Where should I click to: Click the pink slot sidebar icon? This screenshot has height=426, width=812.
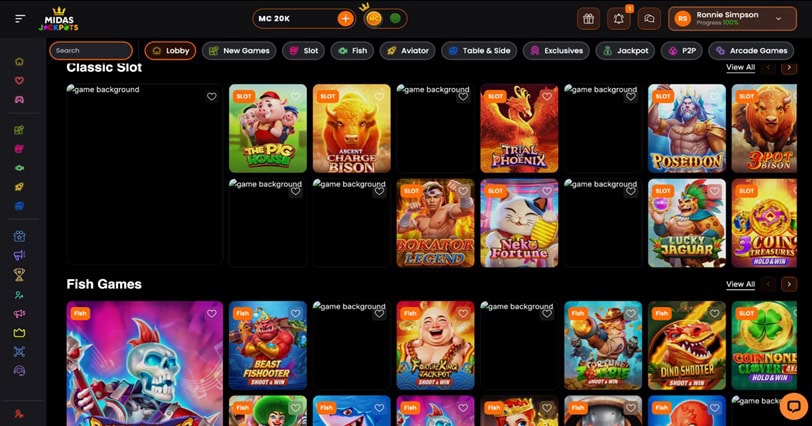pos(19,149)
